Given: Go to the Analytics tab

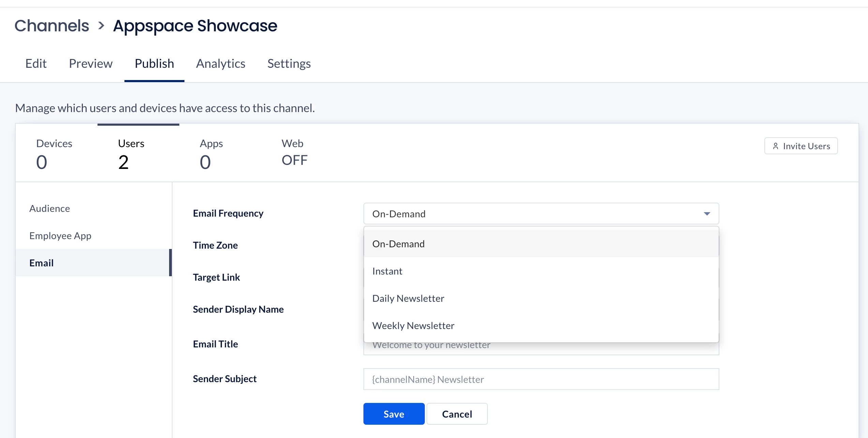Looking at the screenshot, I should [221, 64].
